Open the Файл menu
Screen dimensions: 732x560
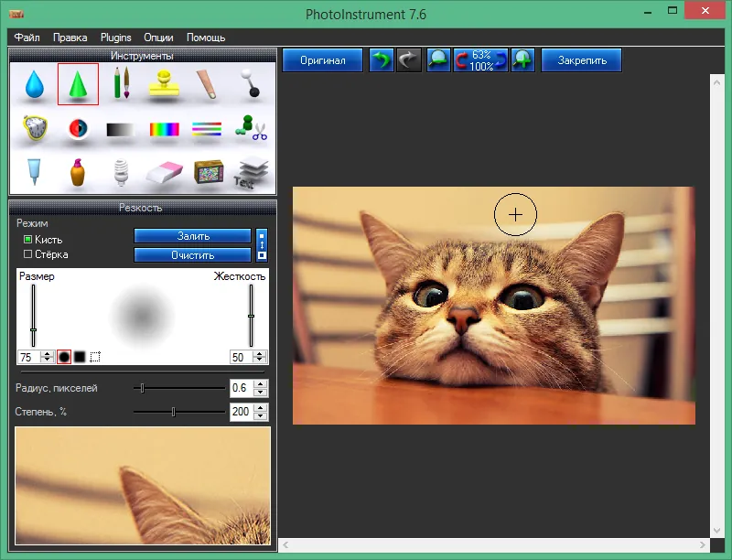tap(27, 38)
